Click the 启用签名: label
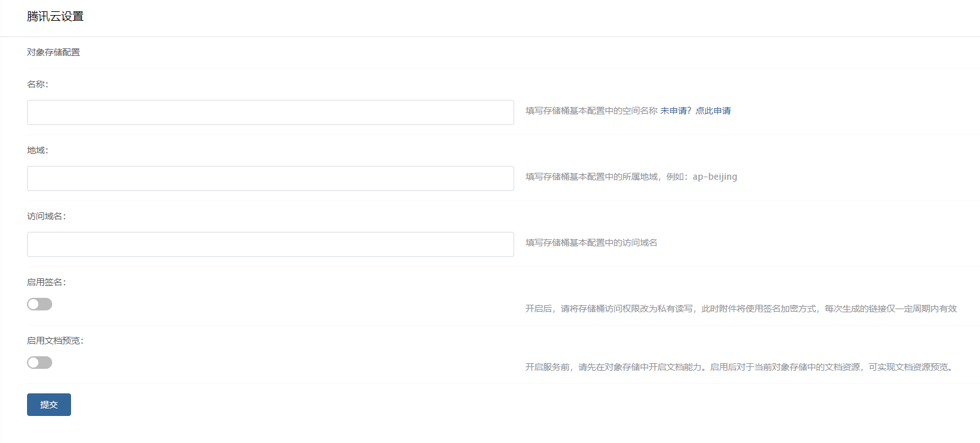The height and width of the screenshot is (443, 980). [x=47, y=282]
